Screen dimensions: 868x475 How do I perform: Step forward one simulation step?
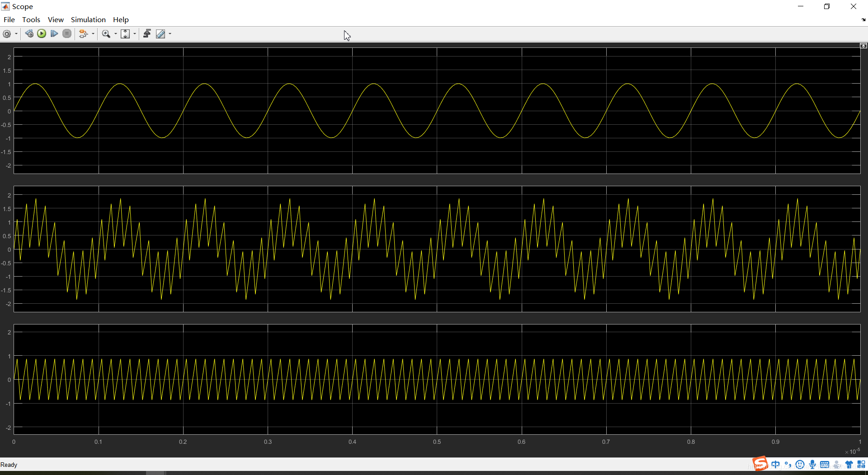pyautogui.click(x=54, y=33)
